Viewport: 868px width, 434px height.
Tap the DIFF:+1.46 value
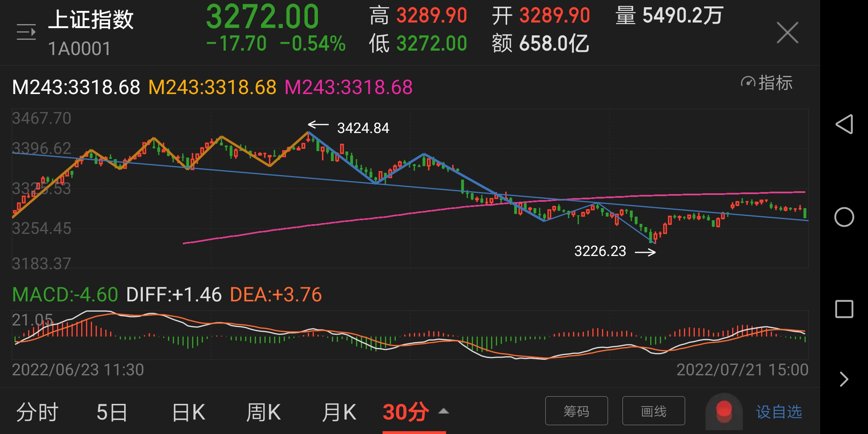click(174, 295)
